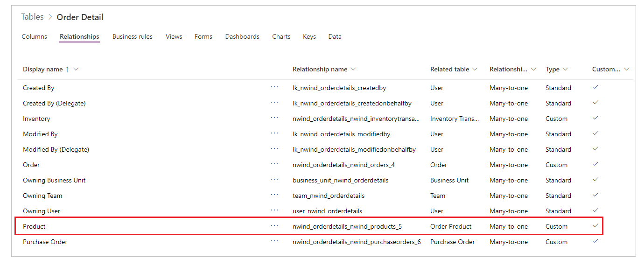Open Related table column filter dropdown
Screen dimensions: 644x266
point(475,69)
